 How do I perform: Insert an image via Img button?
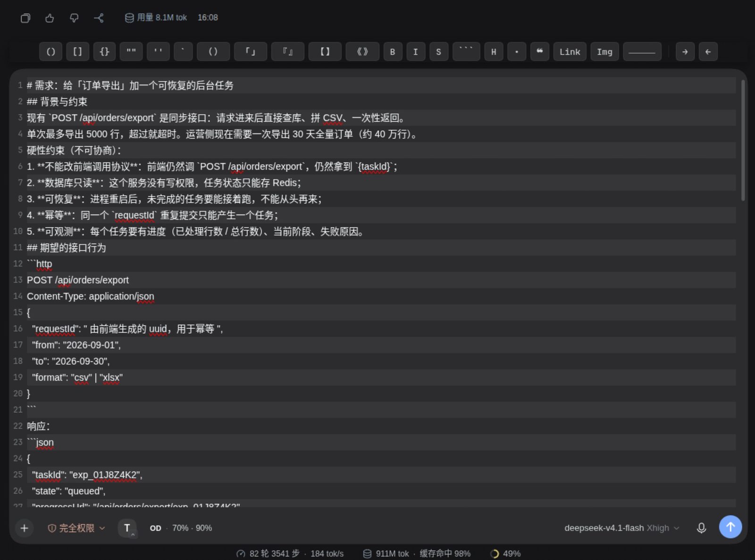[604, 51]
